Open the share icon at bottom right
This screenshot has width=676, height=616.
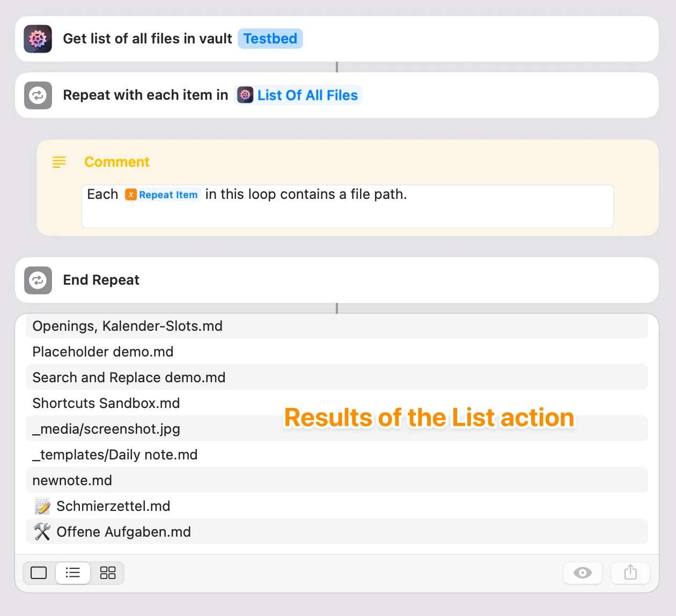coord(630,573)
